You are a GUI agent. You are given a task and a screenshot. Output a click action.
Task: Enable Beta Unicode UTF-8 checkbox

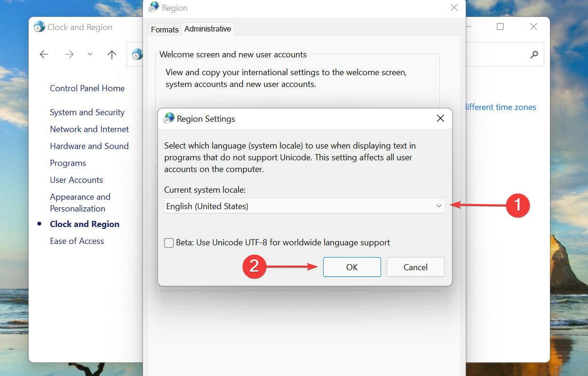point(169,243)
